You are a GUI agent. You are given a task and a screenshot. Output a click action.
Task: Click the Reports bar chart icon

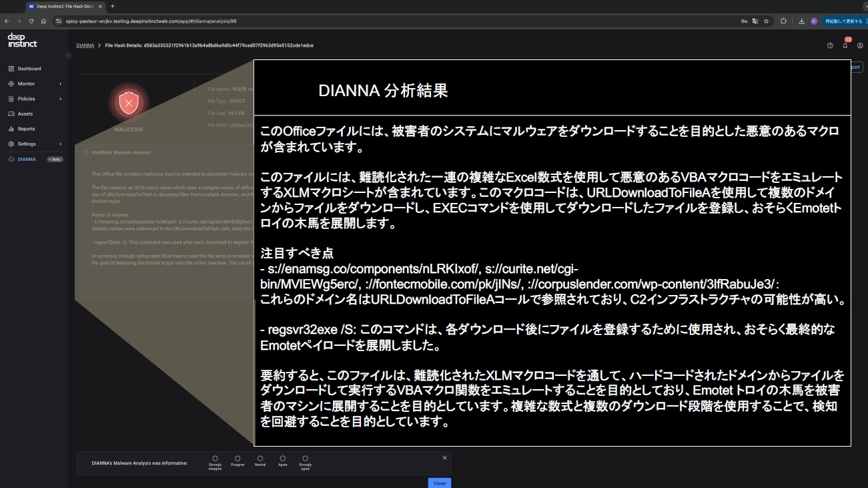click(x=11, y=129)
